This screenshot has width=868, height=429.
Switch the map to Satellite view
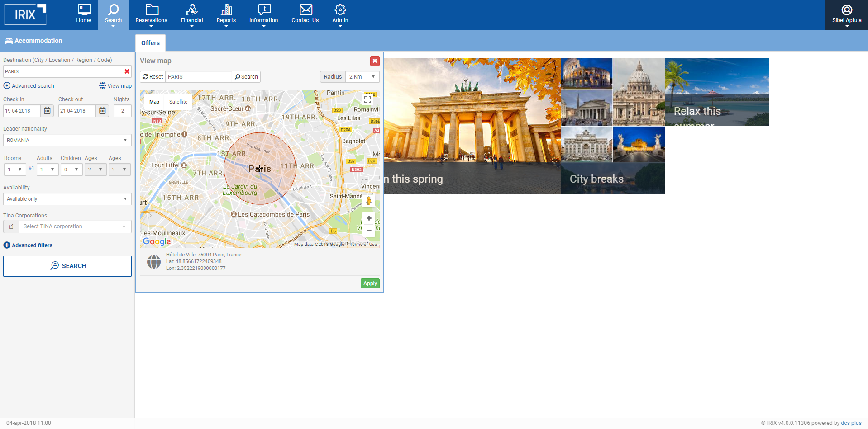pyautogui.click(x=178, y=102)
